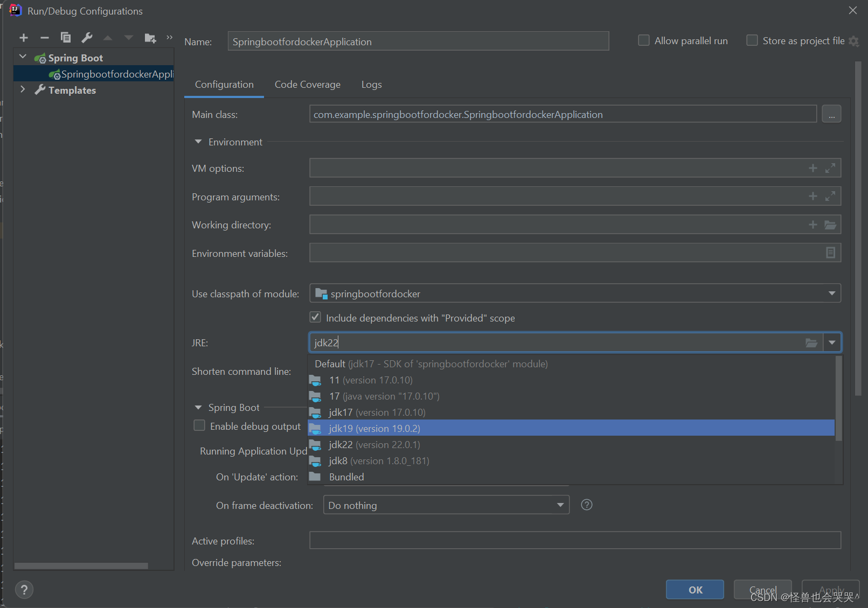Toggle Store as project file checkbox

752,40
